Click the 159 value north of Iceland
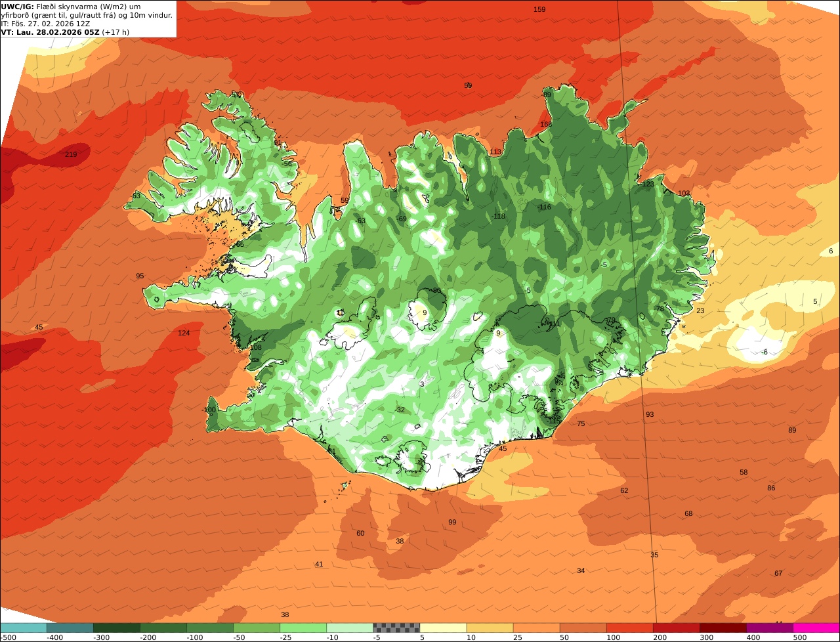This screenshot has height=642, width=840. coord(539,9)
